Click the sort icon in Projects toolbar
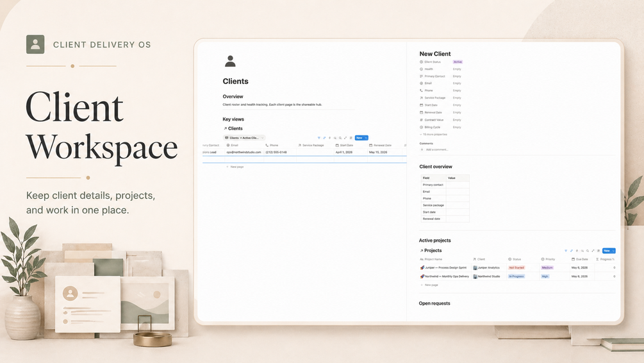This screenshot has width=644, height=363. [x=572, y=250]
